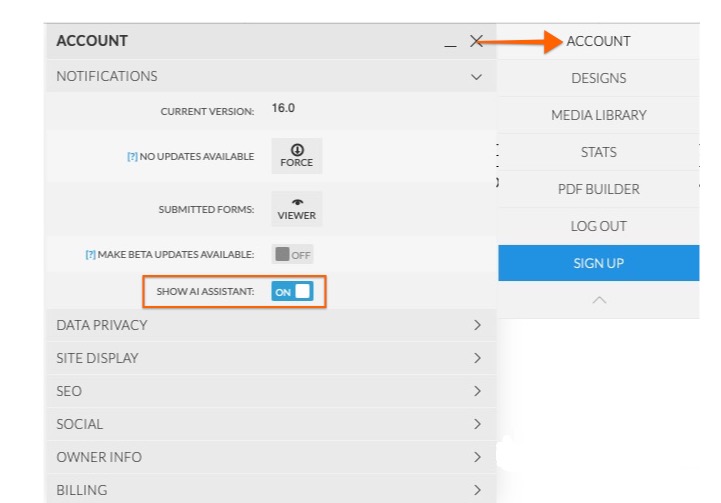Click help [?] next to No Updates Available
This screenshot has width=721, height=503.
pyautogui.click(x=132, y=156)
